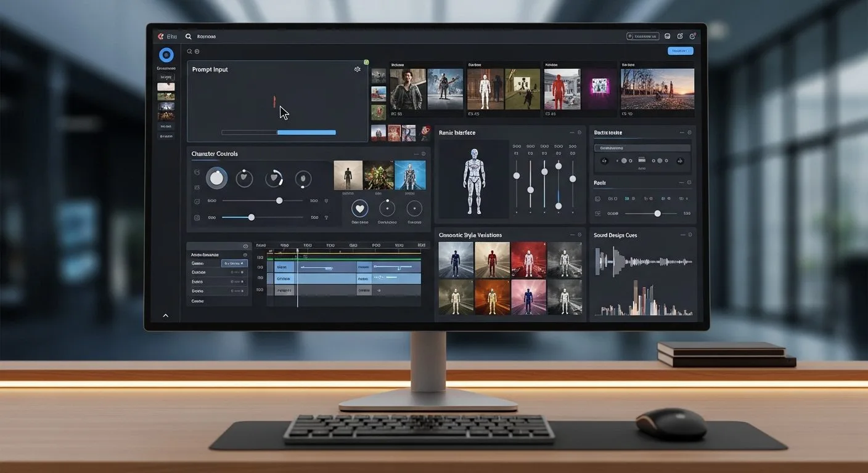Toggle the right switch in top-right panel controls
Viewport: 868px width, 473px height.
(x=659, y=161)
